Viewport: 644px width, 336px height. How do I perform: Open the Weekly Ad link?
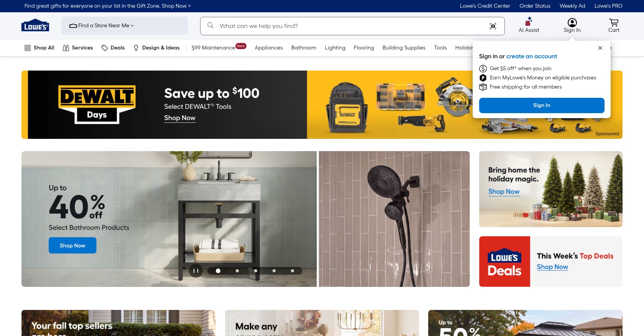(x=572, y=6)
